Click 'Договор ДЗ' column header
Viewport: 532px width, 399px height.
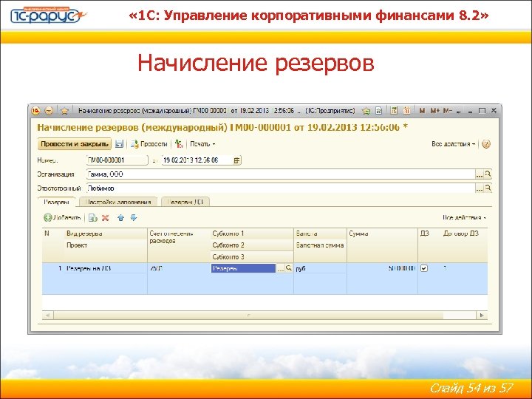tap(464, 245)
